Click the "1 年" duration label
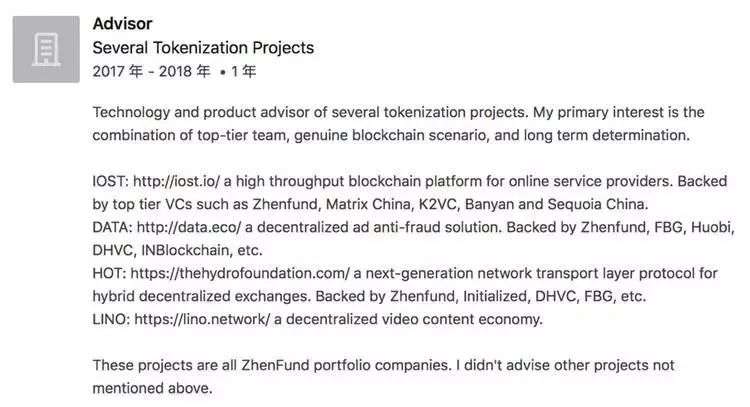Image resolution: width=750 pixels, height=407 pixels. [244, 72]
